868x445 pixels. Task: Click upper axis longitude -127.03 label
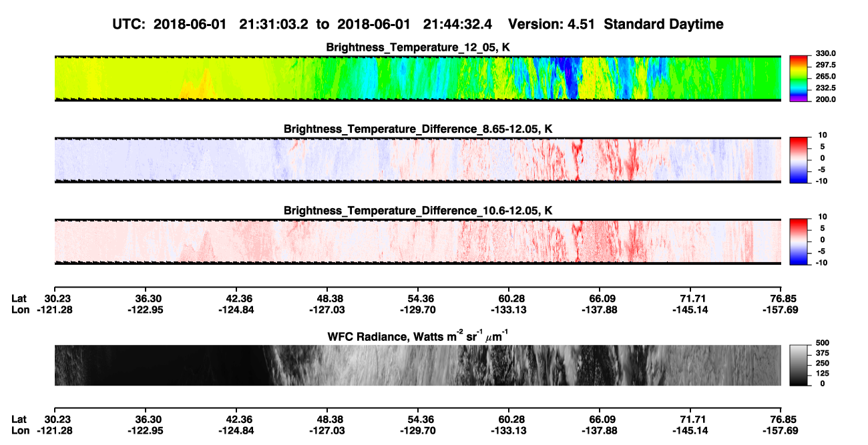click(327, 310)
